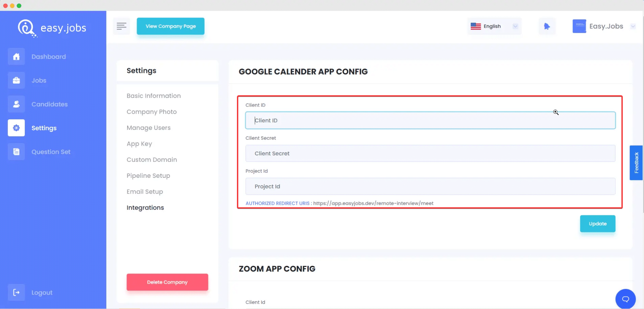Open Jobs section in sidebar
The width and height of the screenshot is (644, 309).
pyautogui.click(x=39, y=81)
